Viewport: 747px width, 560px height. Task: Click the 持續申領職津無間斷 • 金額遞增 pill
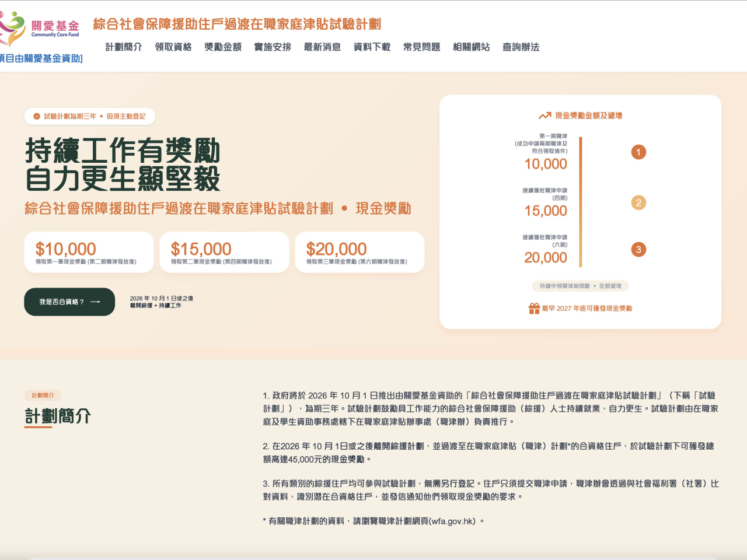click(580, 286)
